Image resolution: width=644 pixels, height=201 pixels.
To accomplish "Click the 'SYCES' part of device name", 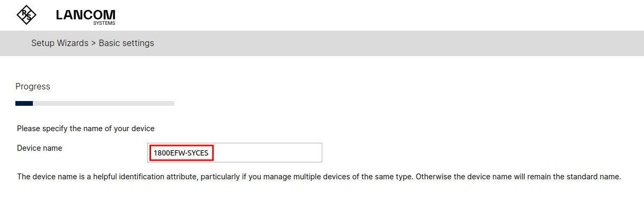I will coord(198,153).
